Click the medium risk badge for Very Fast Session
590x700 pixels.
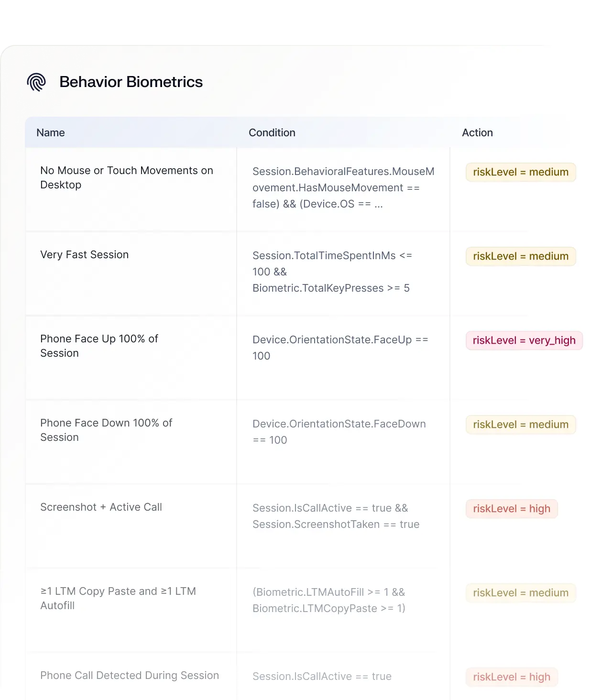point(520,256)
